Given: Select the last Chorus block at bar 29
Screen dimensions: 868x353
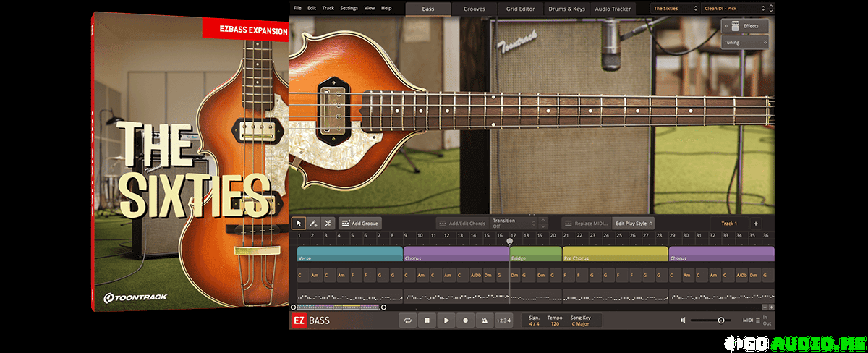Looking at the screenshot, I should tap(722, 254).
